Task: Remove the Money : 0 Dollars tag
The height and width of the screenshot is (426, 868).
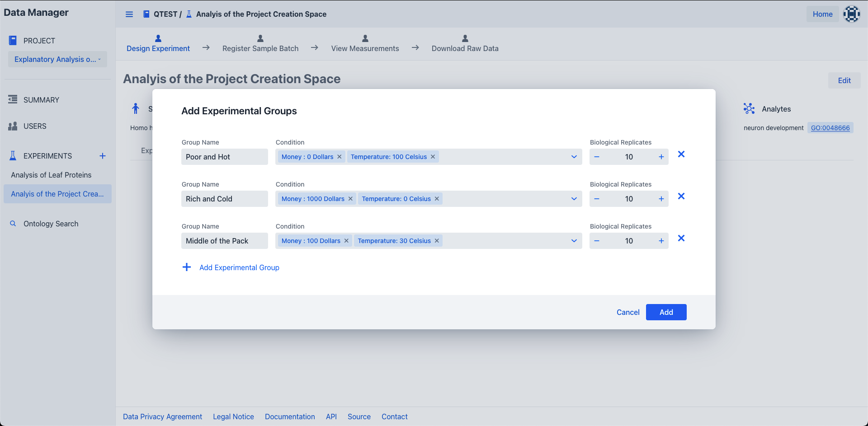Action: tap(340, 157)
